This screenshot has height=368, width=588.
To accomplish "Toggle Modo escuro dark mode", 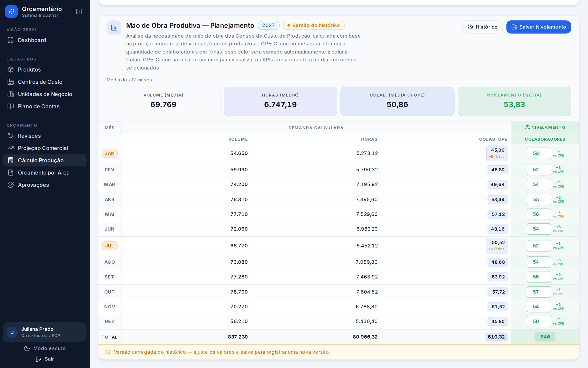I will point(45,348).
